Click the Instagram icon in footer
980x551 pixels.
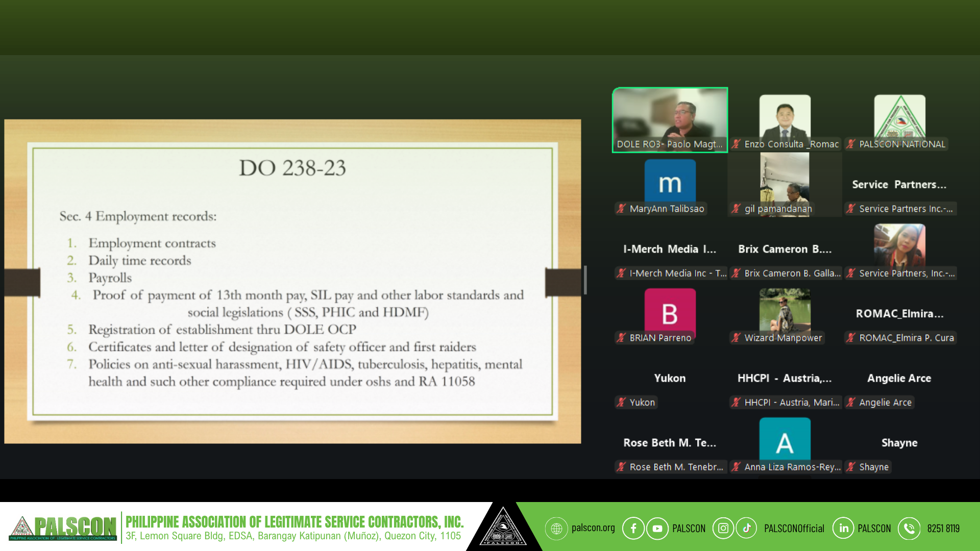click(x=723, y=529)
